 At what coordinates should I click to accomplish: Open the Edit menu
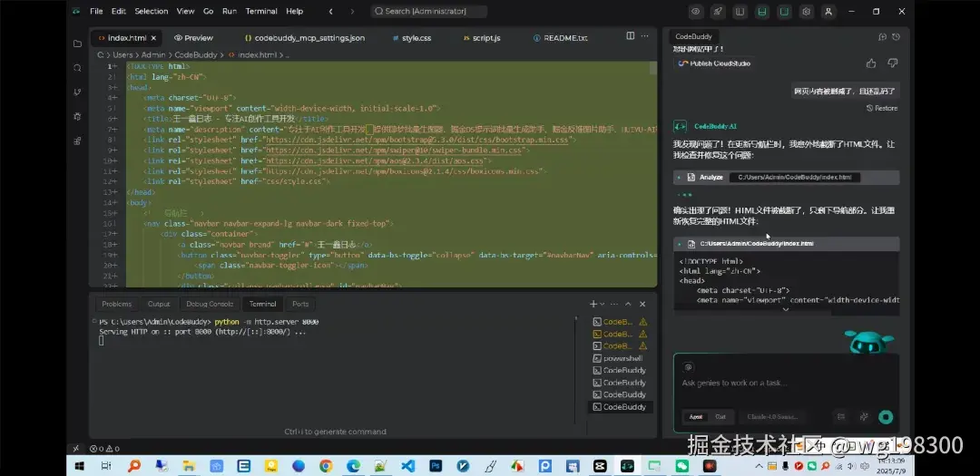(118, 11)
